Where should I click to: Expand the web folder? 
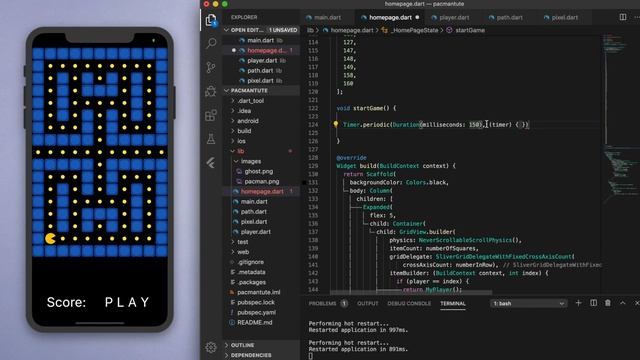coord(261,252)
